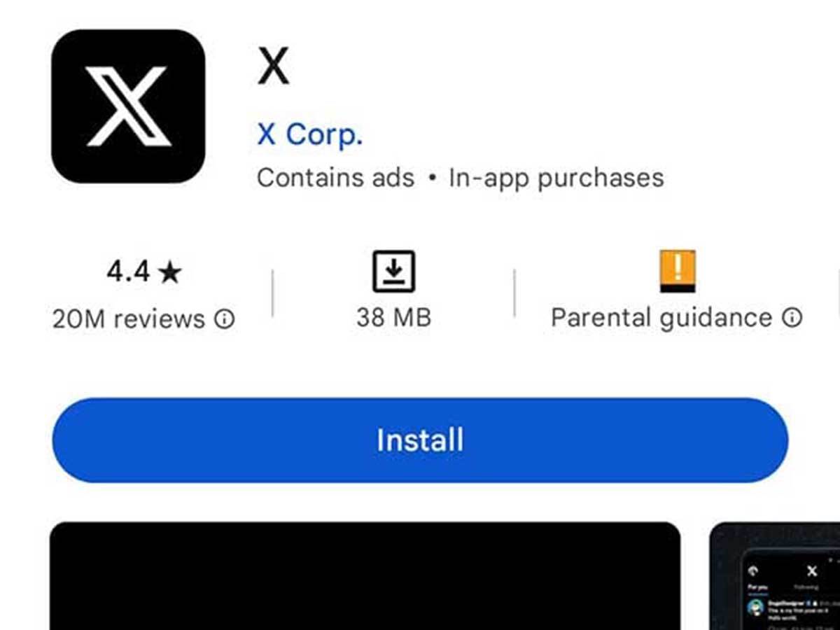This screenshot has height=630, width=840.
Task: Tap the app title X
Action: pyautogui.click(x=273, y=68)
